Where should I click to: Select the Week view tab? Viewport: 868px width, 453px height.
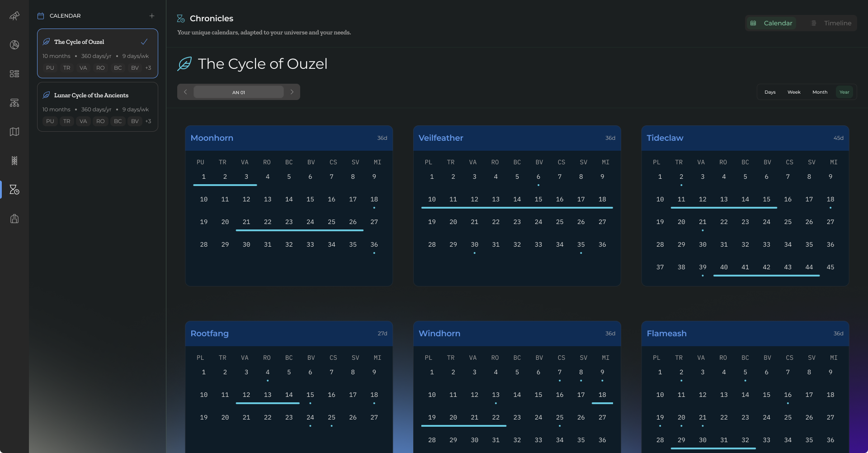(794, 92)
